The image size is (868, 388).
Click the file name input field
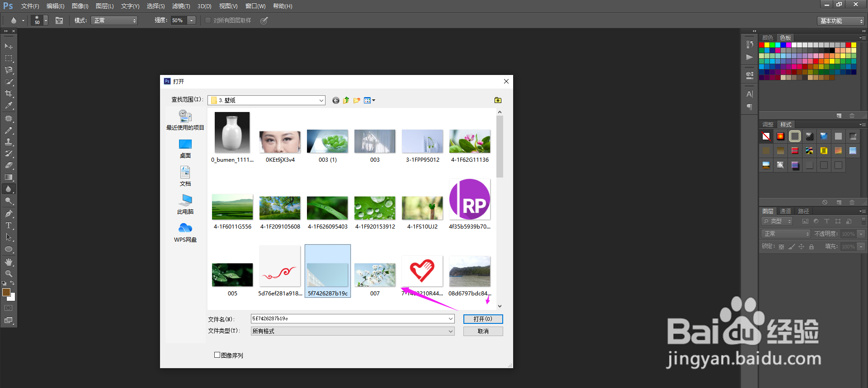pos(349,319)
